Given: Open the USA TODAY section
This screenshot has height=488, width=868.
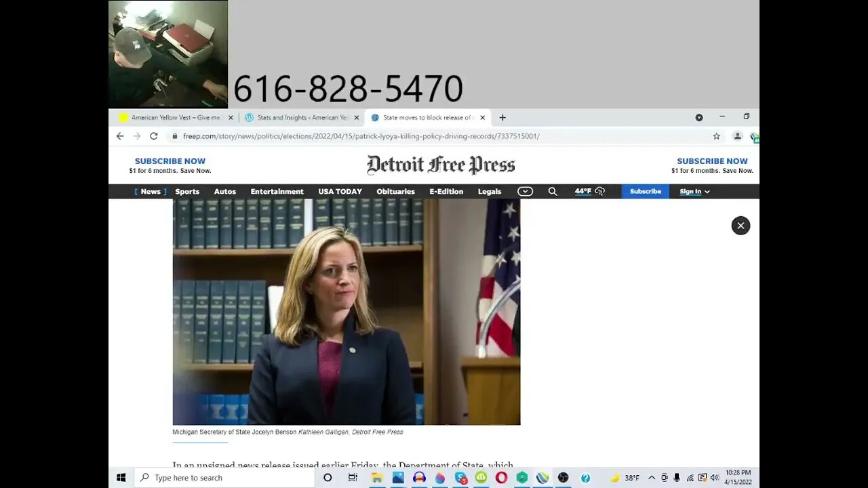Looking at the screenshot, I should (x=340, y=192).
